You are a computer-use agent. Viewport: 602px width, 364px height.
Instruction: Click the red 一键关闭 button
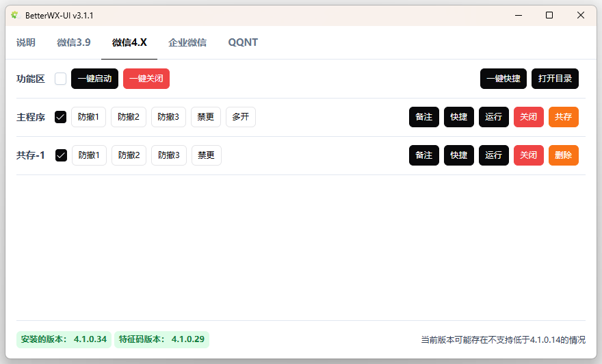coord(146,79)
